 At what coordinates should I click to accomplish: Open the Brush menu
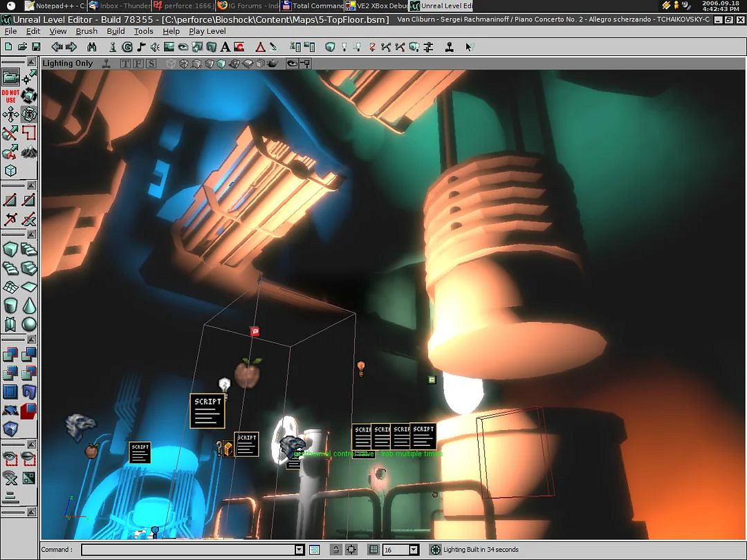(86, 31)
